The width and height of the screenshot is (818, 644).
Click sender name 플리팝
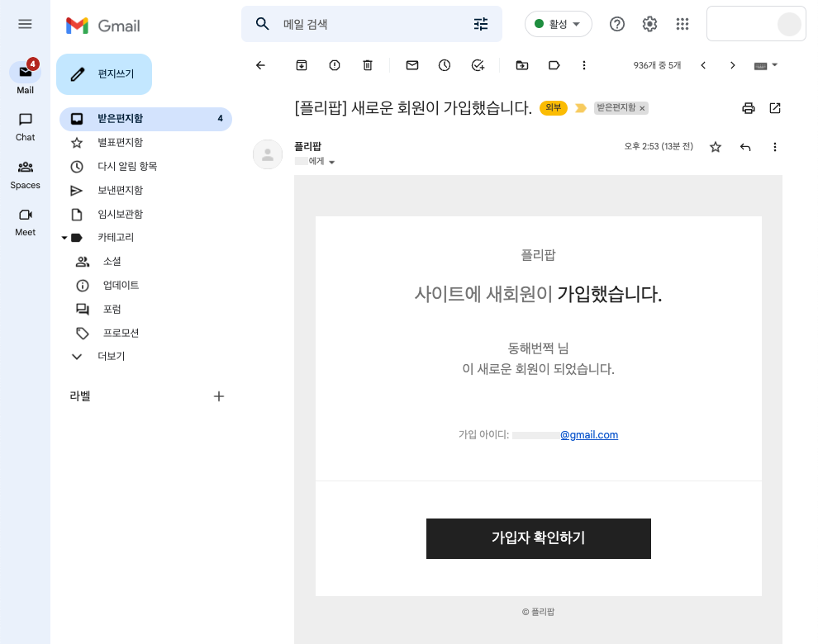pos(308,146)
